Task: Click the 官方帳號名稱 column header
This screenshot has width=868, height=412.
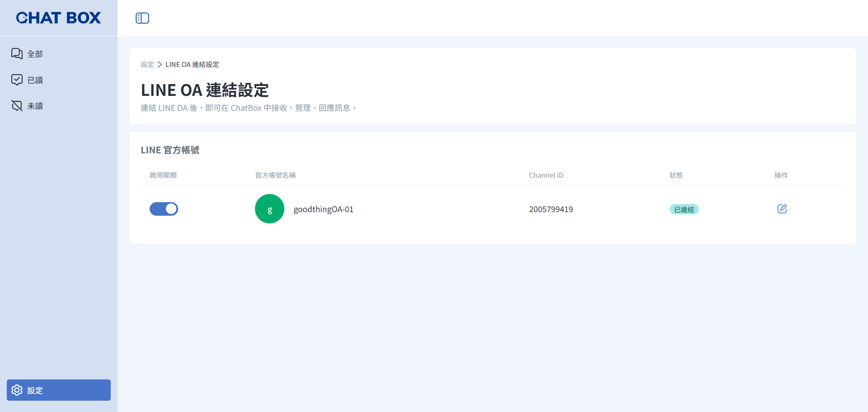Action: 275,175
